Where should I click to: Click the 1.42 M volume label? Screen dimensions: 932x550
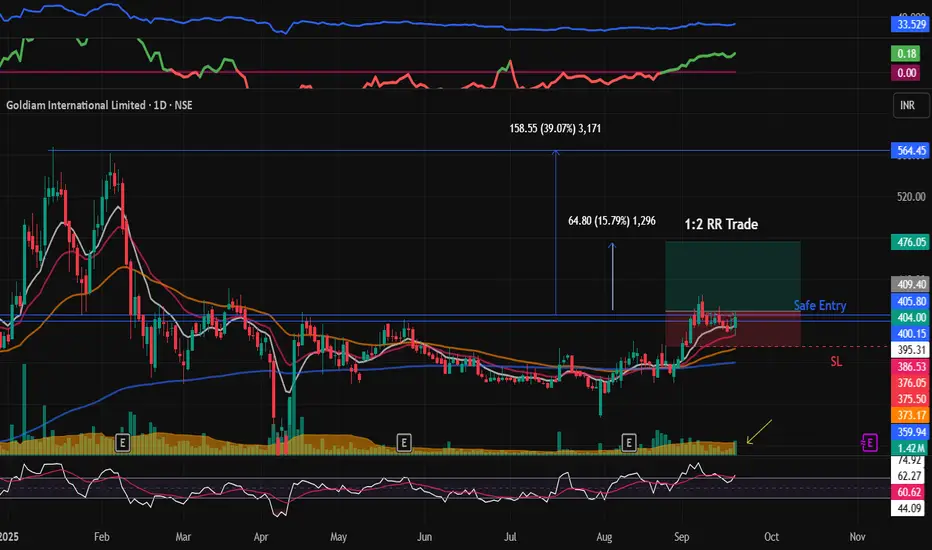(911, 448)
